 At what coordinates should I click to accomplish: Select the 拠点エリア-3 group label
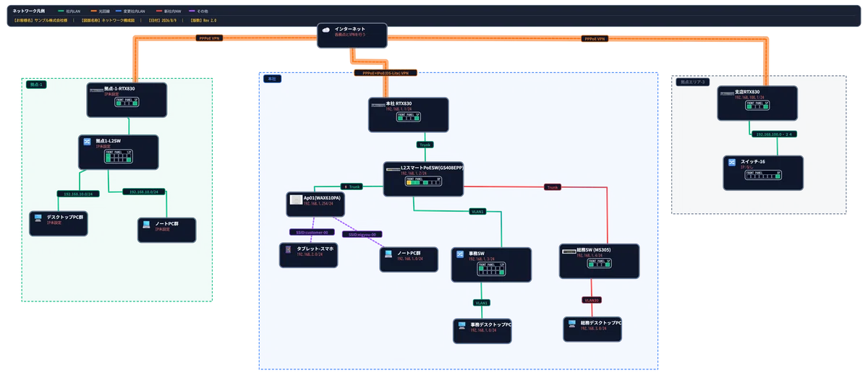pyautogui.click(x=693, y=82)
